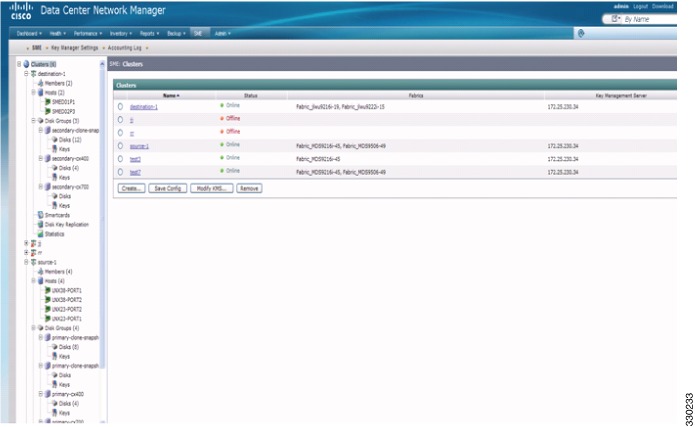
Task: Open the destination-1 link in the table
Action: click(144, 107)
